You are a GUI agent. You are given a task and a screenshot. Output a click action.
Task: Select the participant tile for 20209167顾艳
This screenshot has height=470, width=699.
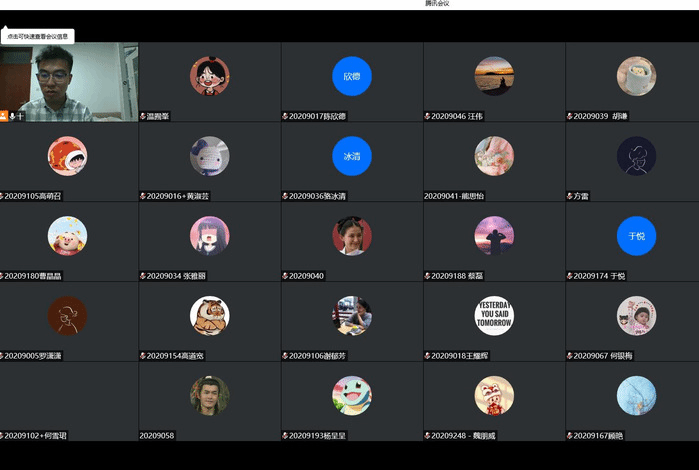[636, 400]
